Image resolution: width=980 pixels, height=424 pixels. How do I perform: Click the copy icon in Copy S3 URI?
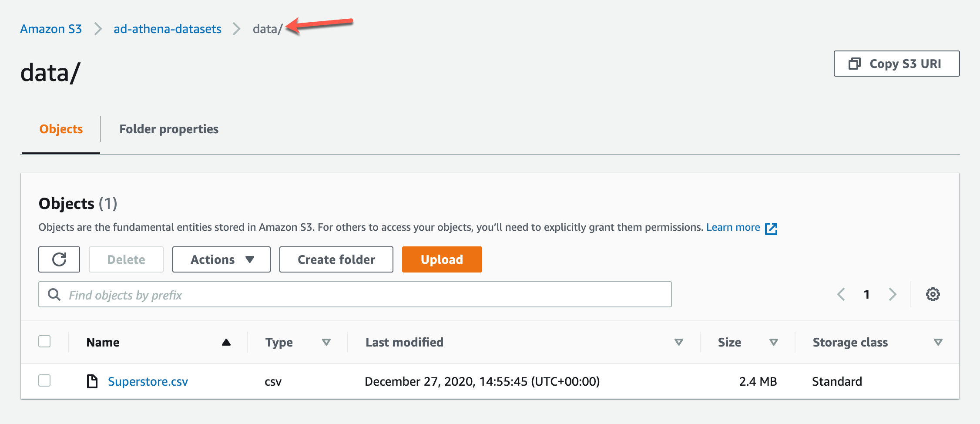click(855, 64)
